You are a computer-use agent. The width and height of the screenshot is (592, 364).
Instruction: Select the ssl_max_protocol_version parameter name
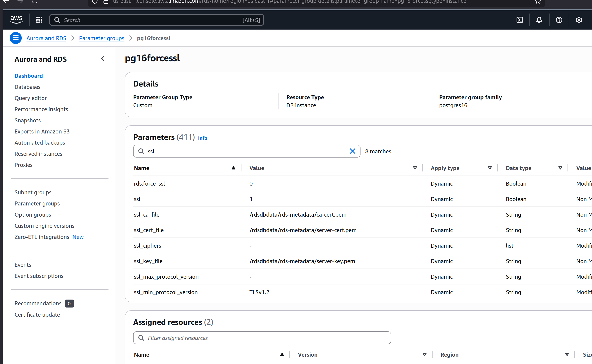click(x=166, y=277)
